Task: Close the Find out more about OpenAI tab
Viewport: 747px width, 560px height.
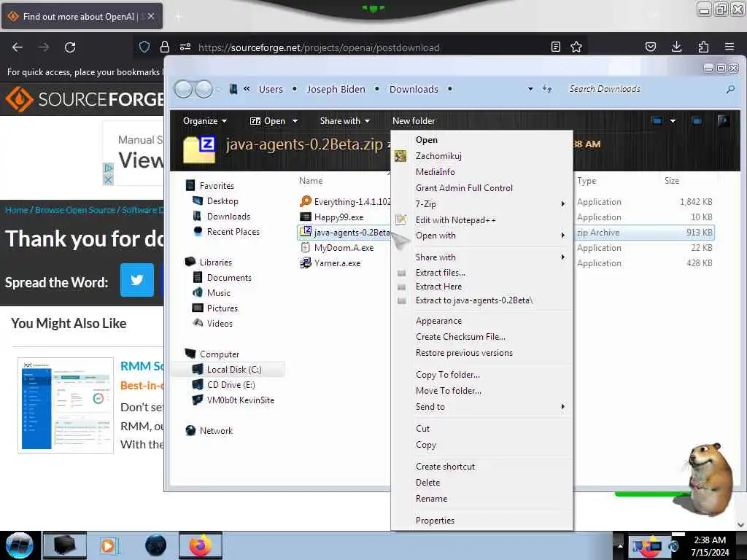Action: pyautogui.click(x=151, y=16)
